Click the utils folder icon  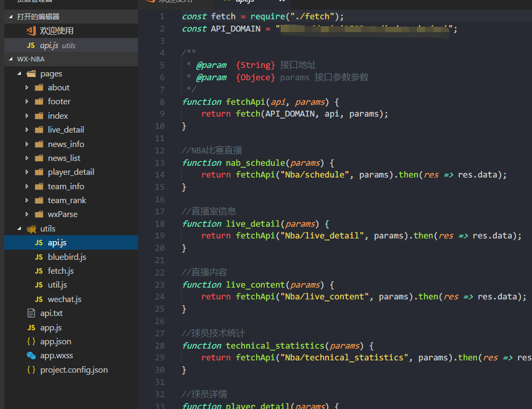pos(32,229)
